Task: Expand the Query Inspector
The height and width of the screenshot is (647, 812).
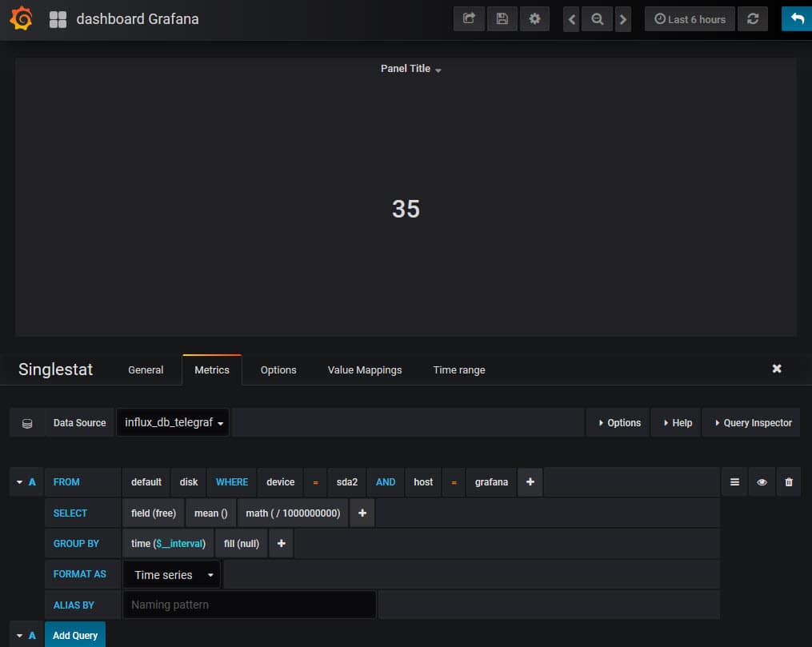Action: (x=753, y=423)
